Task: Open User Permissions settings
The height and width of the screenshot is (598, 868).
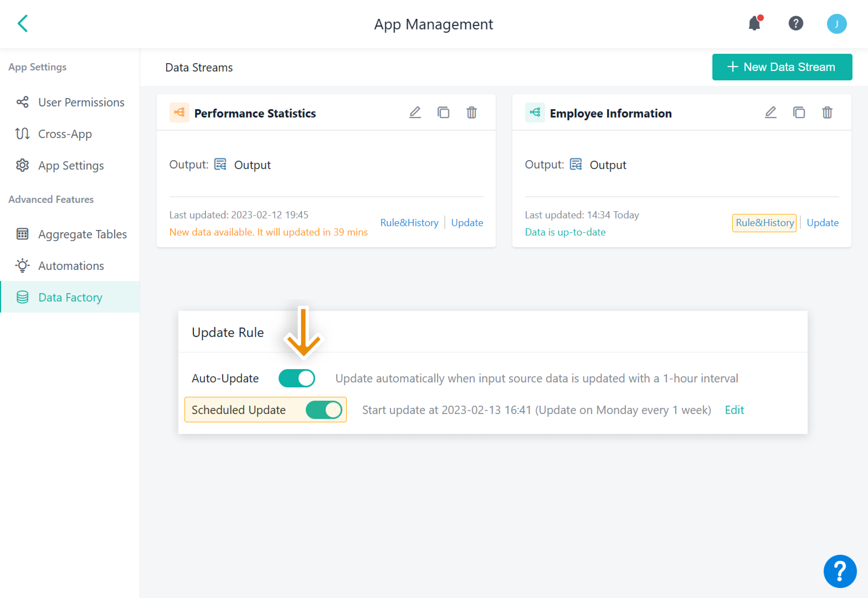Action: click(81, 102)
